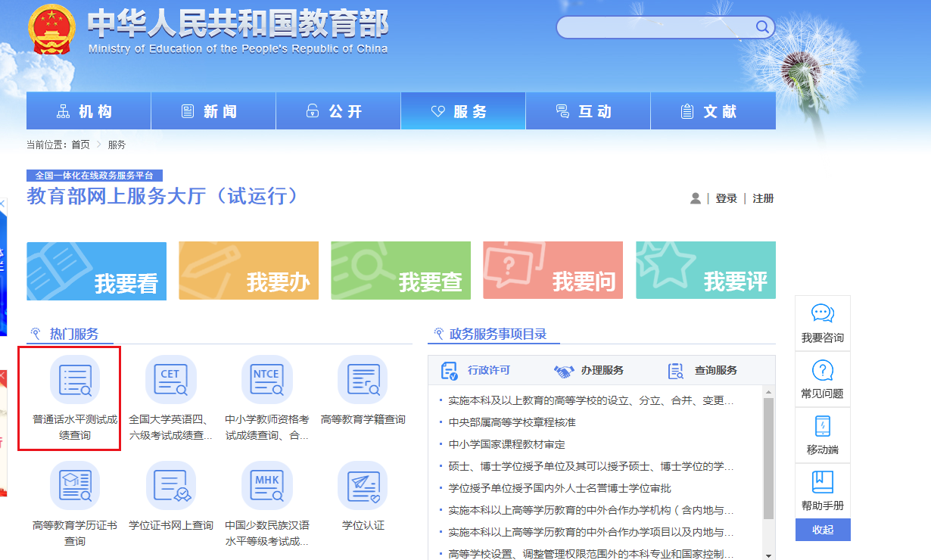
Task: Click the 热门服务 lightbulb icon
Action: 35,334
